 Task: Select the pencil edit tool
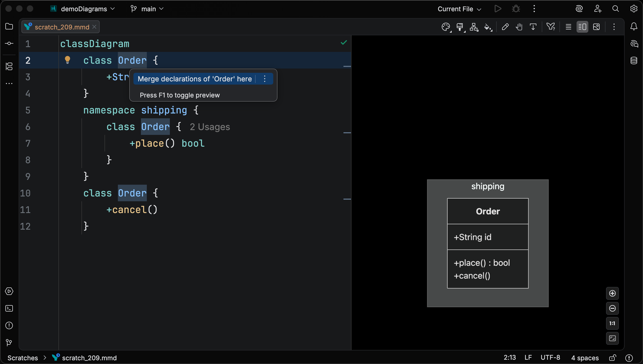pyautogui.click(x=505, y=27)
